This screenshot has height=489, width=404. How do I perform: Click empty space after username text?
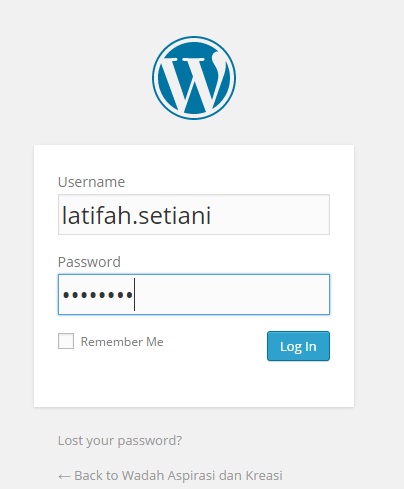click(x=270, y=215)
